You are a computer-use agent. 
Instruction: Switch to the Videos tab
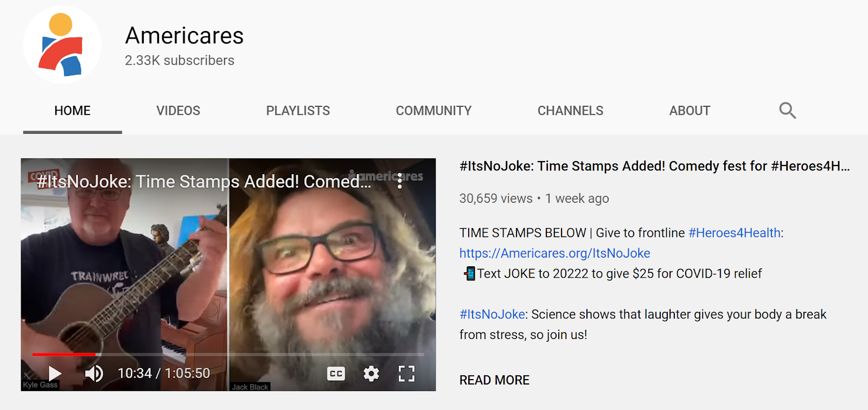(178, 111)
